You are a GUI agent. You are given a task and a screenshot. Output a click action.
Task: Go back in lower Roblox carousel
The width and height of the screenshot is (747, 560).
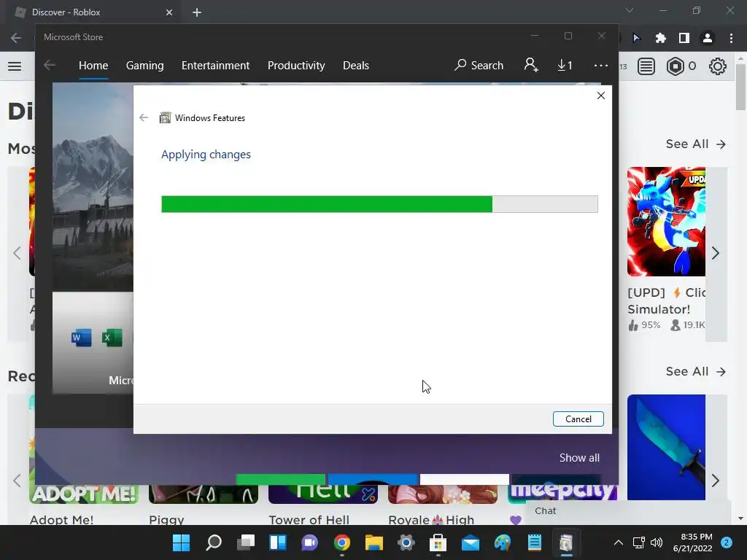tap(18, 481)
